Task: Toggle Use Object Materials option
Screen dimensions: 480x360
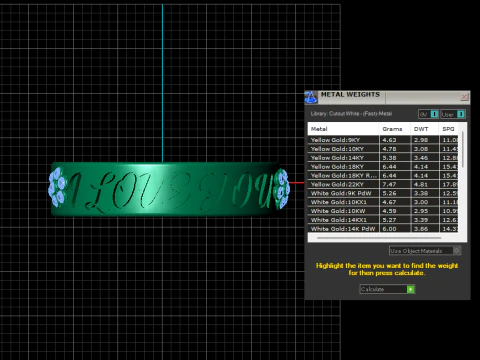Action: click(425, 251)
